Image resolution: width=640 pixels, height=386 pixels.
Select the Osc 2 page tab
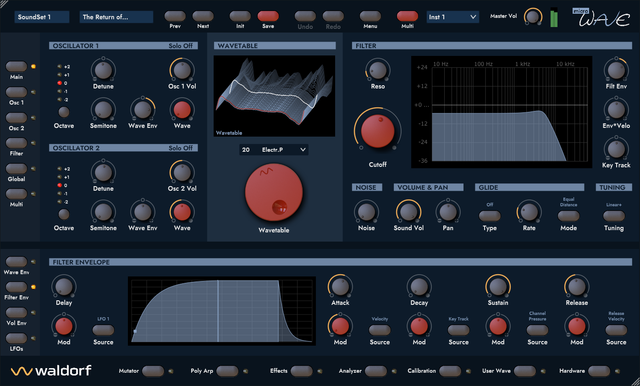(16, 118)
